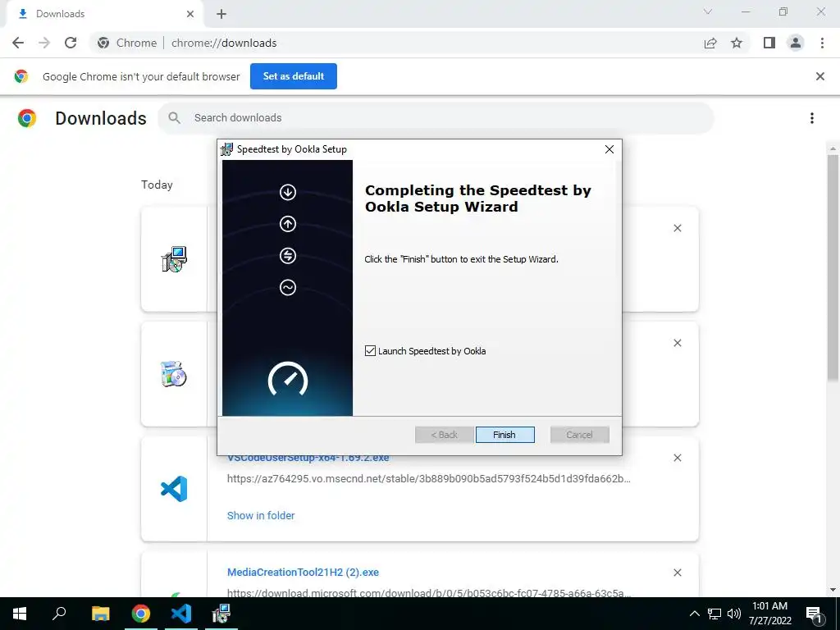Click the first download's installer icon
Viewport: 840px width, 630px height.
click(x=174, y=259)
